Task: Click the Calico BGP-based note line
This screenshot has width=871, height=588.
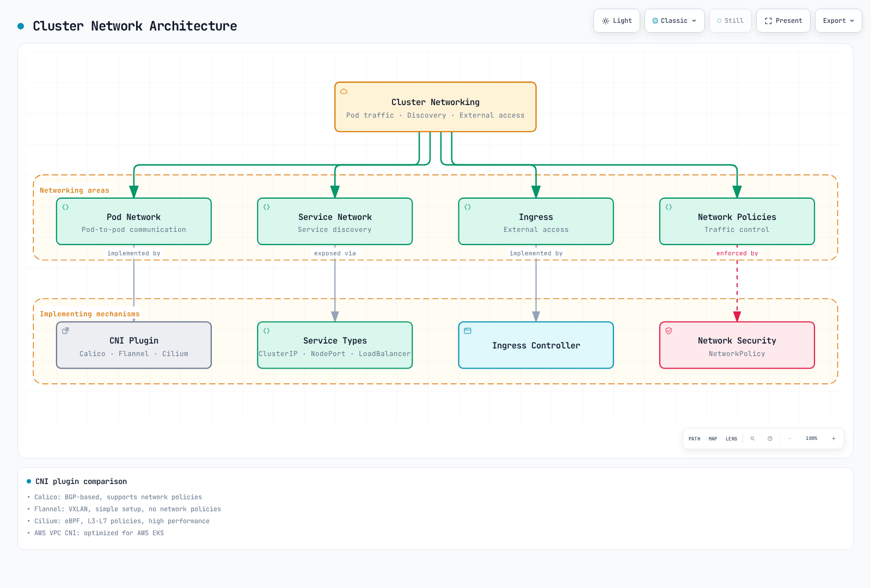Action: pyautogui.click(x=118, y=497)
